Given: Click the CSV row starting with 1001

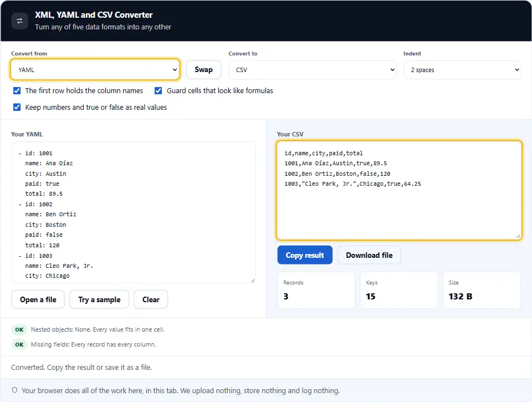Looking at the screenshot, I should (x=336, y=164).
